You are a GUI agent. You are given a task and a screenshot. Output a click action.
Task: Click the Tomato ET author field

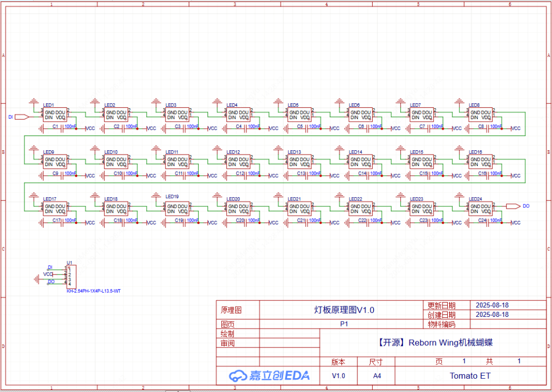click(470, 376)
